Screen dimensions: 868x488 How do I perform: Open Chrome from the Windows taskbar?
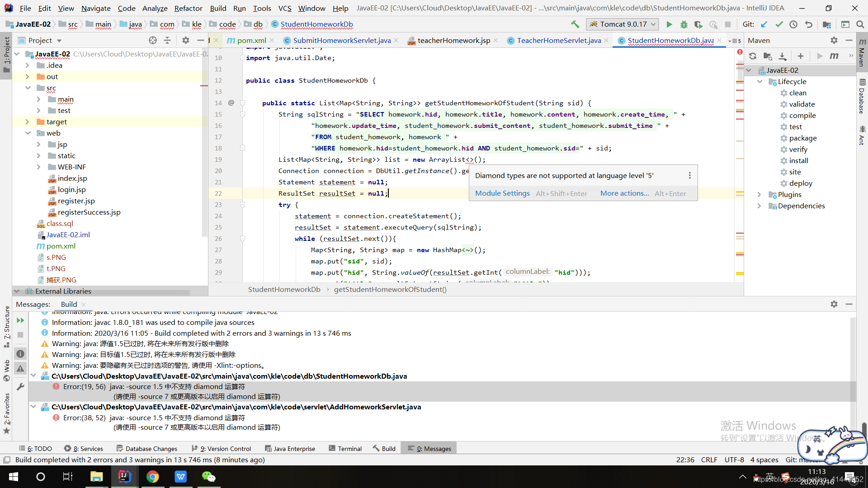[x=153, y=477]
